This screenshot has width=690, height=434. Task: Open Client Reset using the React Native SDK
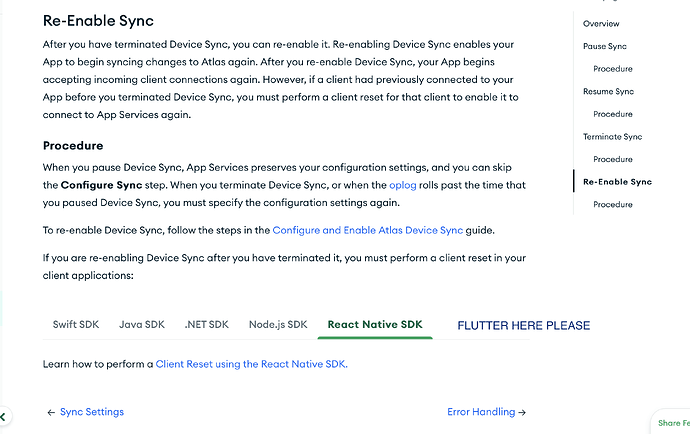coord(251,365)
